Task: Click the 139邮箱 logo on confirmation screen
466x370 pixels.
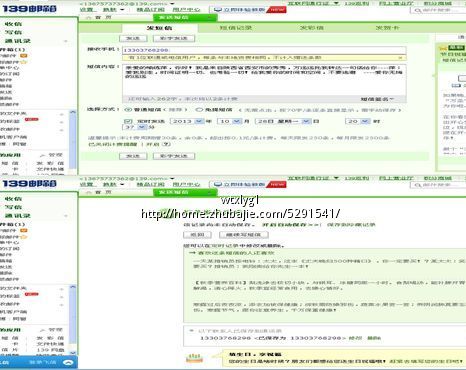Action: pyautogui.click(x=29, y=183)
